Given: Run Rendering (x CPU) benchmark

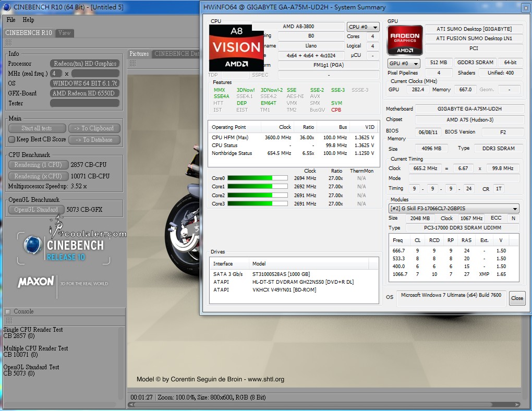Looking at the screenshot, I should tap(38, 176).
